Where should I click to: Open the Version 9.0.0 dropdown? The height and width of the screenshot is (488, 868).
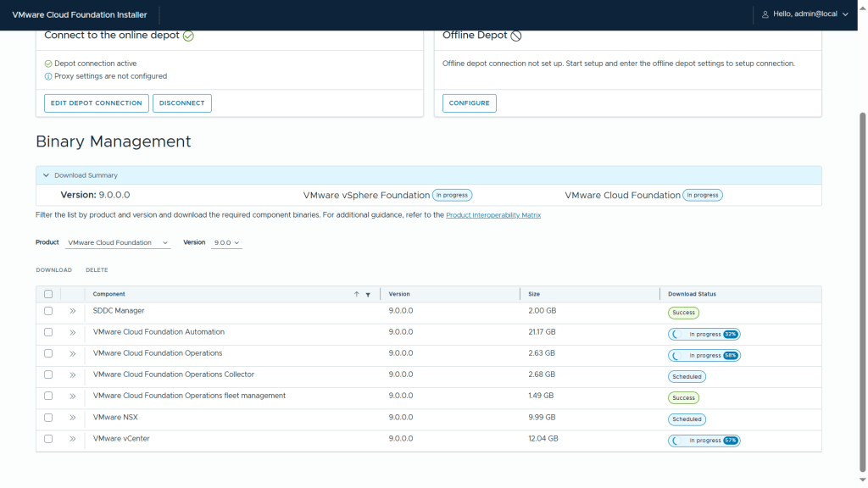[x=226, y=243]
